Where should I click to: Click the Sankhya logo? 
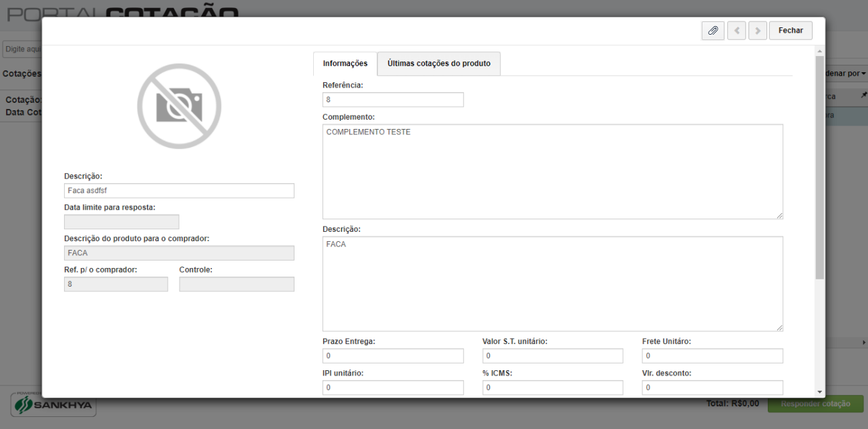[53, 405]
